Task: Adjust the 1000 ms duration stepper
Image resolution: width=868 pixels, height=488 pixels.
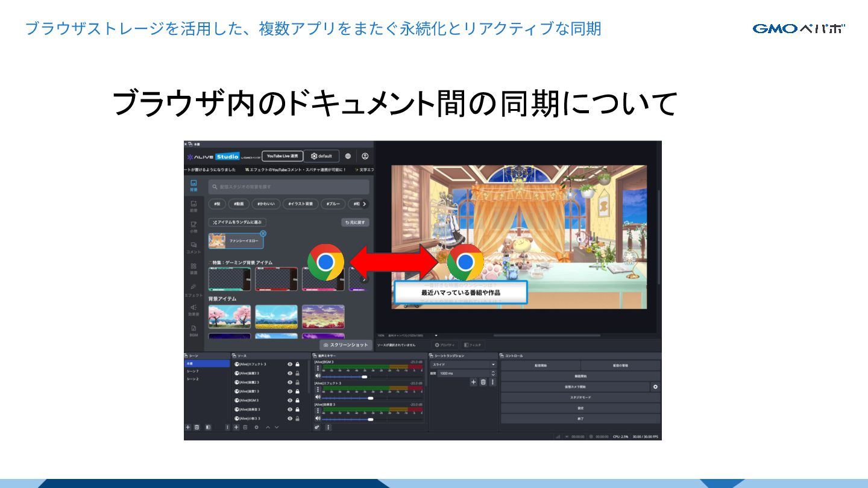Action: pyautogui.click(x=493, y=374)
